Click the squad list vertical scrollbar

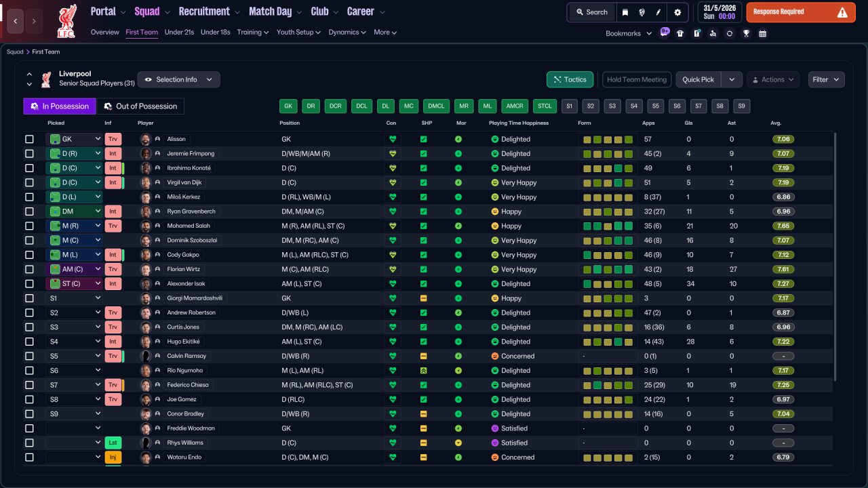(835, 258)
